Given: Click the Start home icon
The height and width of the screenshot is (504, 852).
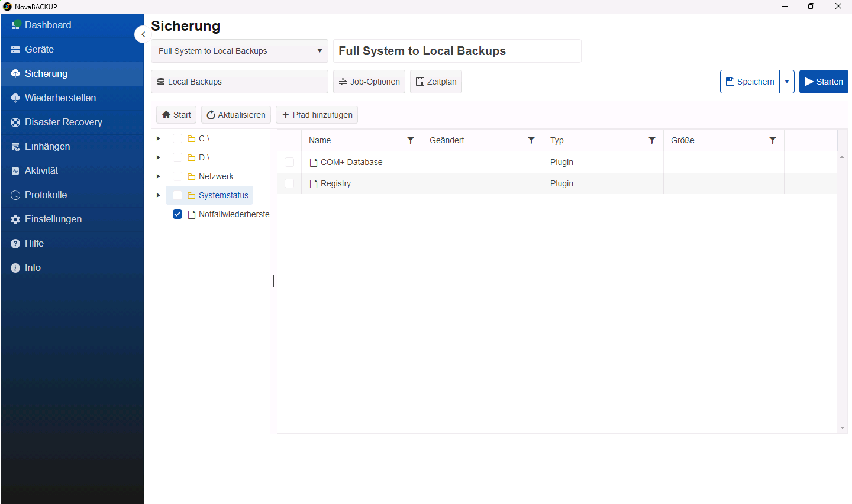Looking at the screenshot, I should (166, 115).
